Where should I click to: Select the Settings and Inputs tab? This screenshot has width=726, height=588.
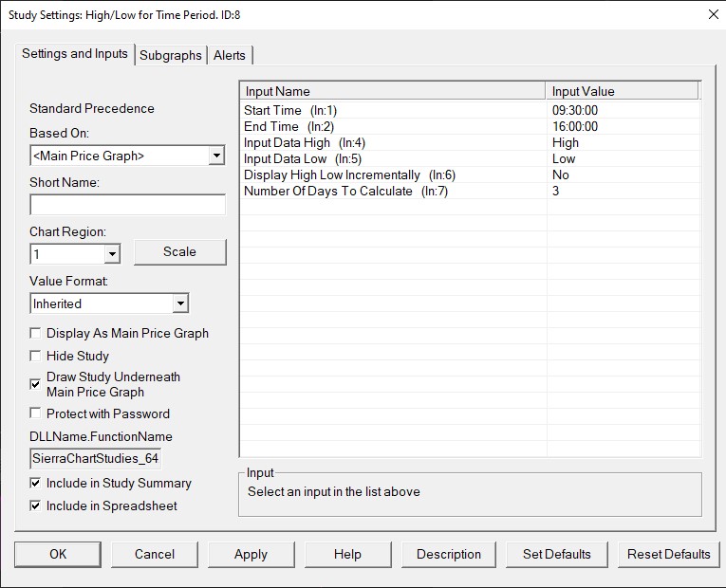(75, 54)
